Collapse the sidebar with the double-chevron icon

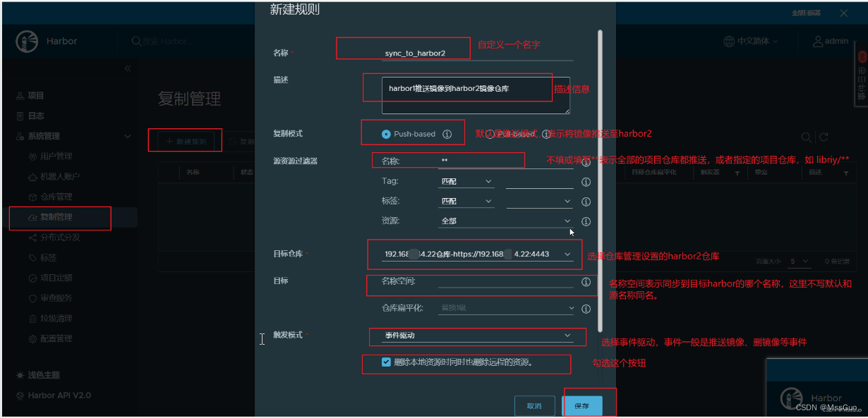click(128, 68)
